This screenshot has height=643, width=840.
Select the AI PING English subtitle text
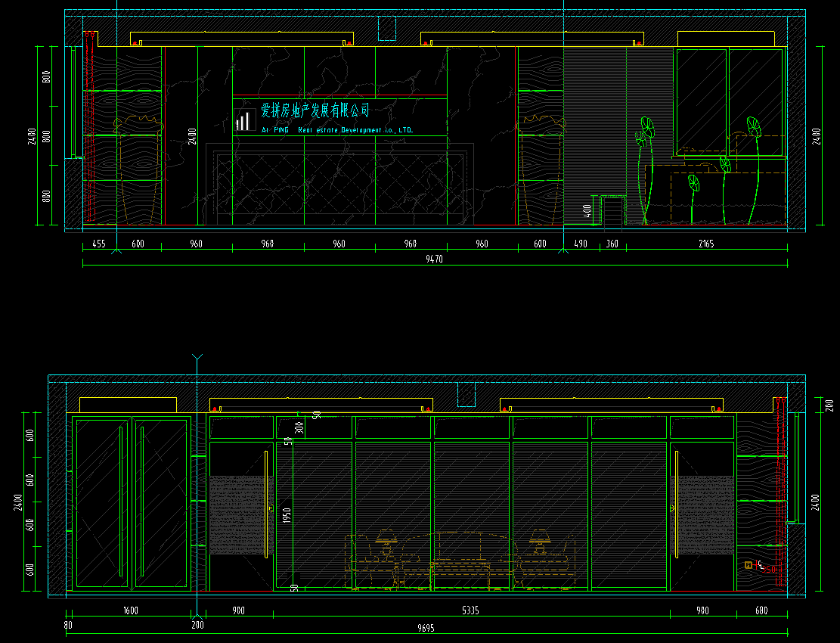tap(337, 130)
